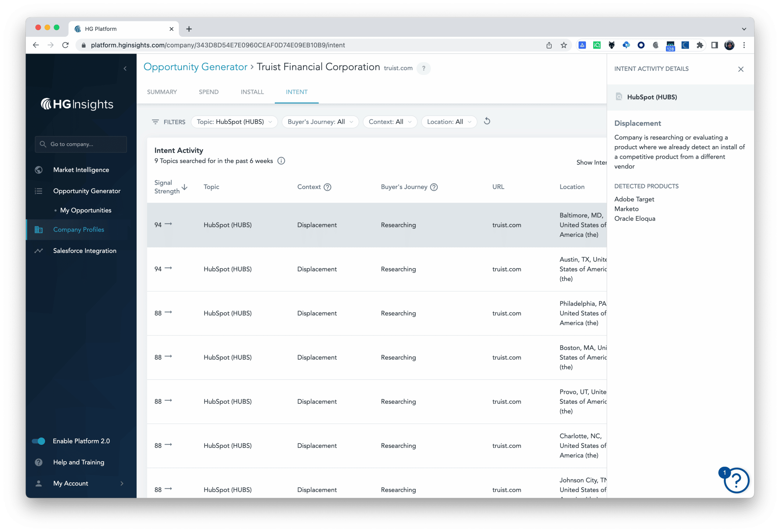Viewport: 780px width, 532px height.
Task: Open My Opportunities in the sidebar
Action: pyautogui.click(x=86, y=210)
